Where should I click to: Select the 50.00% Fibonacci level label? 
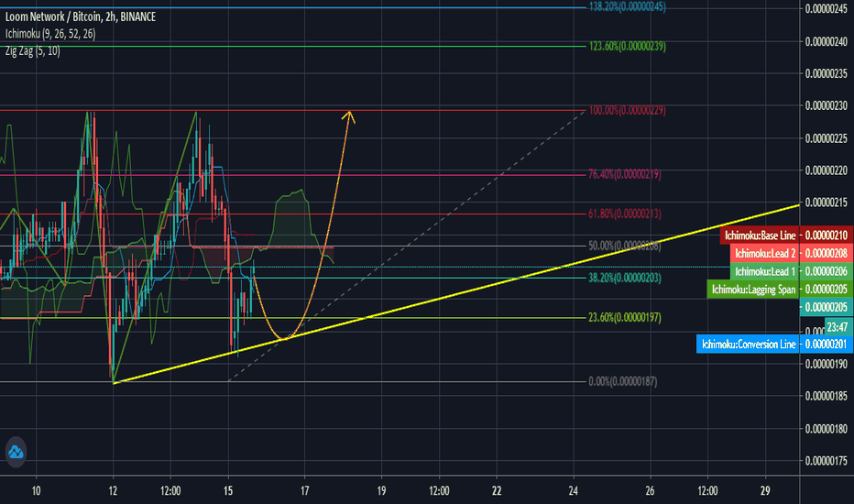[625, 246]
